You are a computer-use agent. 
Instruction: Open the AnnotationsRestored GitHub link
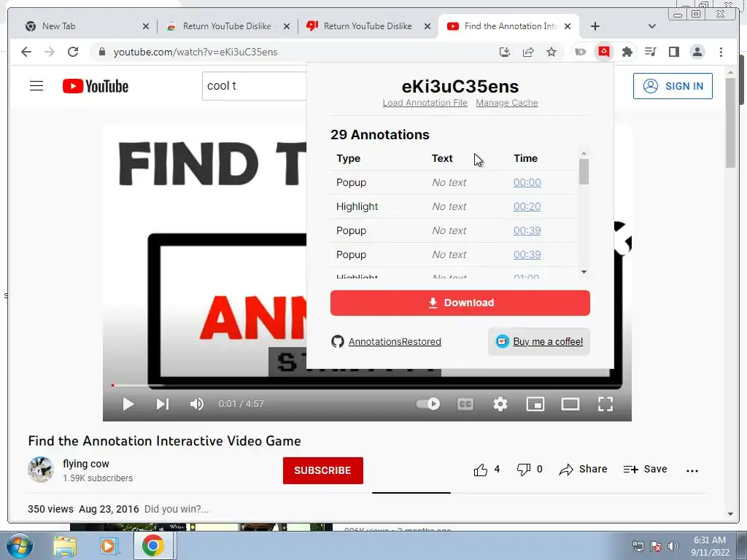[395, 341]
